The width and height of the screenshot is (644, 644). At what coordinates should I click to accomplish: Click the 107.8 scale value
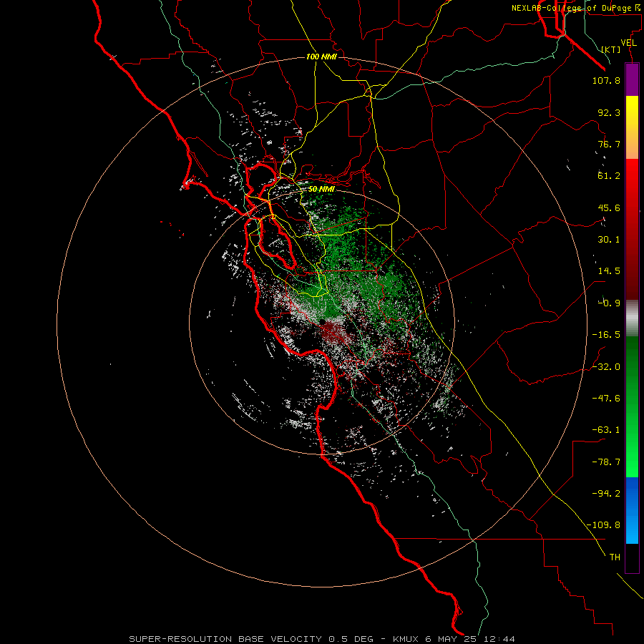coord(606,80)
